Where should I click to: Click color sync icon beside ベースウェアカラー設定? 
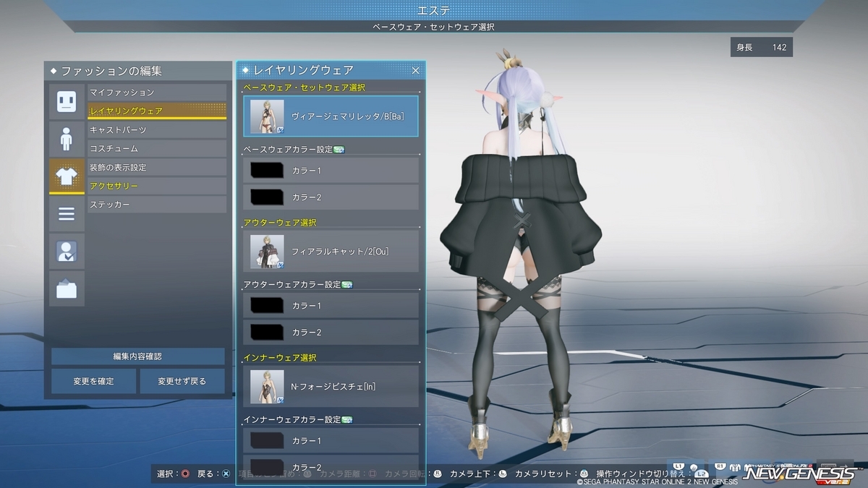coord(339,150)
